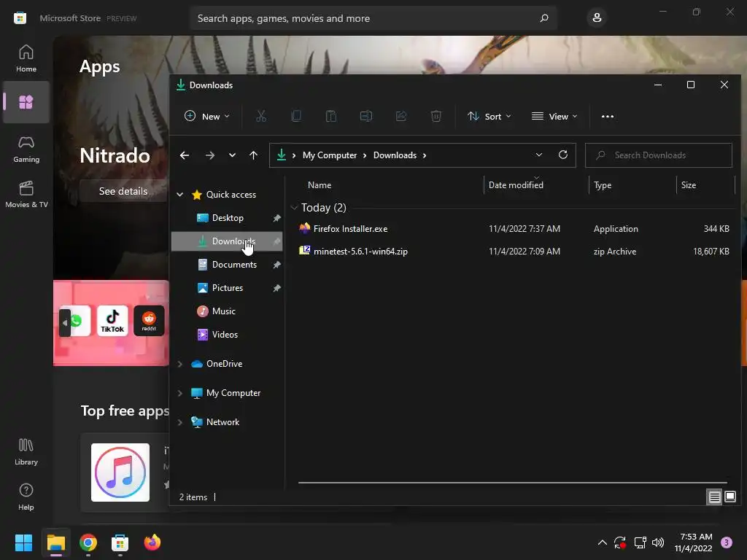Open the clock and date in taskbar

tap(693, 542)
